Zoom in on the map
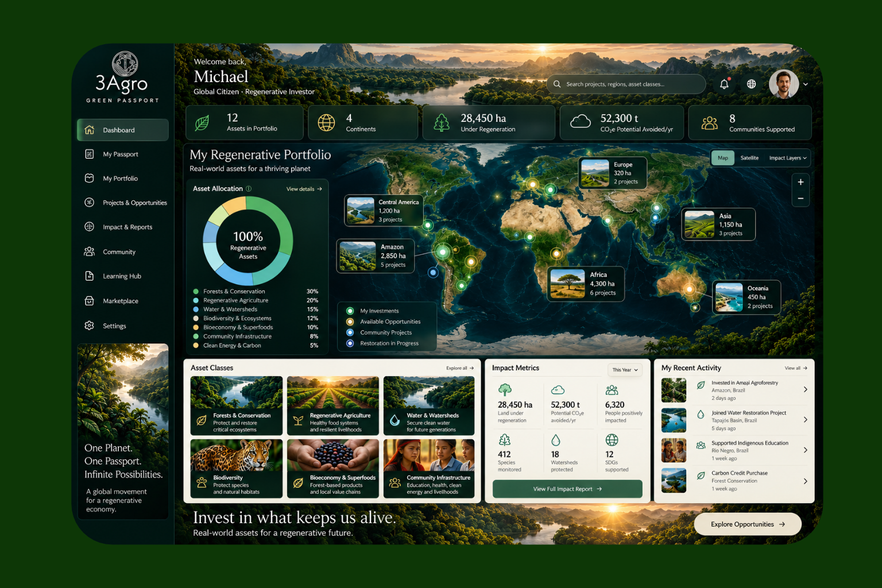The image size is (882, 588). [x=800, y=182]
